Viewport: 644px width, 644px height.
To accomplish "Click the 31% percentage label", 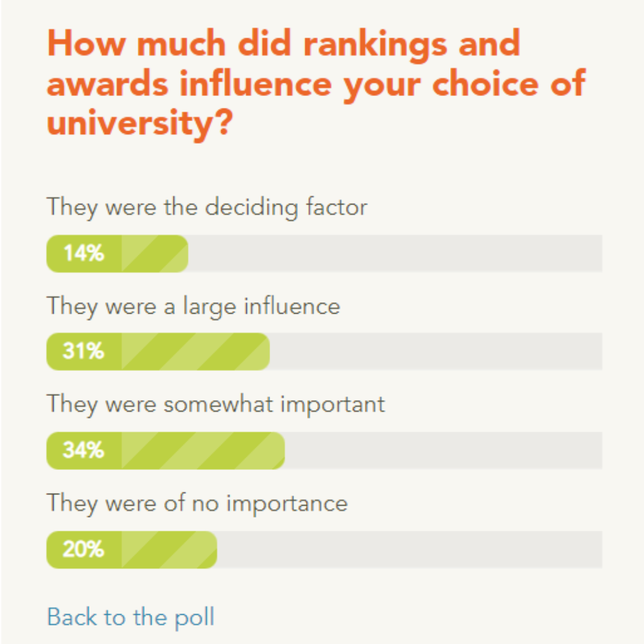I will [84, 352].
